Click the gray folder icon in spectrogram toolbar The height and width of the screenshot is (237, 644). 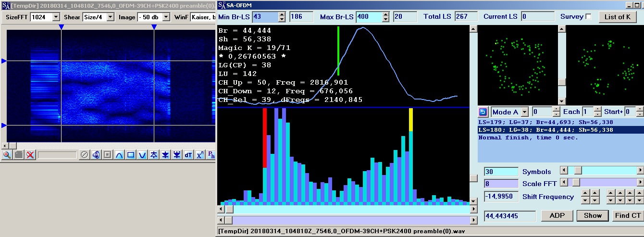[19, 155]
